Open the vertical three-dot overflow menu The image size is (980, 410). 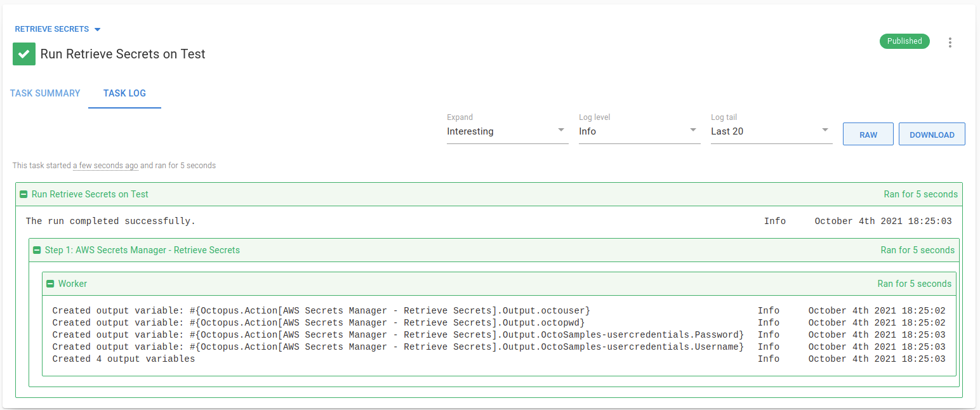(x=950, y=42)
